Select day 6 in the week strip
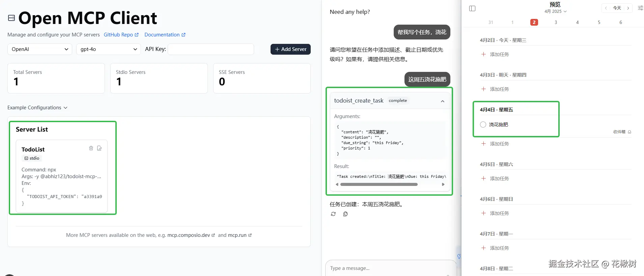 tap(621, 22)
